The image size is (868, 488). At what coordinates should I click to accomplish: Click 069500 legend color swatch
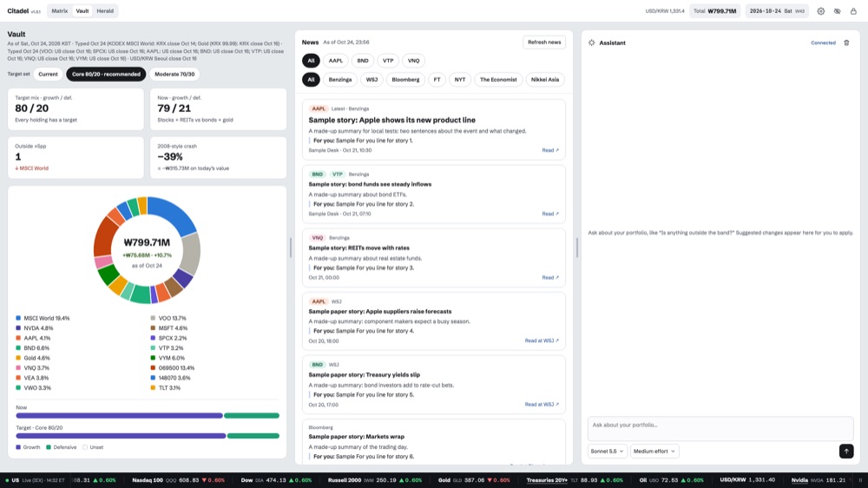pyautogui.click(x=153, y=368)
